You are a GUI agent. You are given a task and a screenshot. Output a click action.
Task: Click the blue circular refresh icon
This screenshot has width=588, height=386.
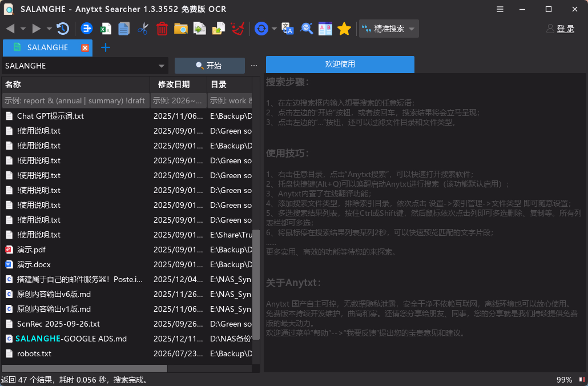(261, 29)
